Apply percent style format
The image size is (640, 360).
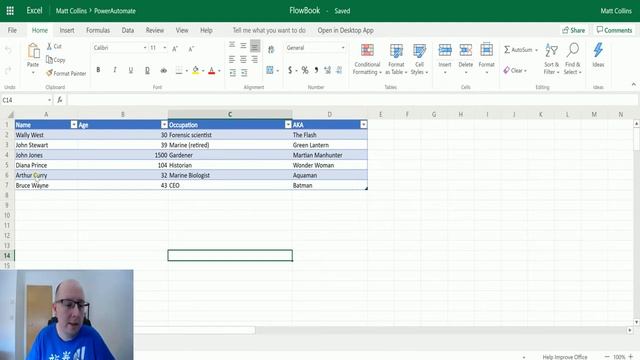click(305, 70)
